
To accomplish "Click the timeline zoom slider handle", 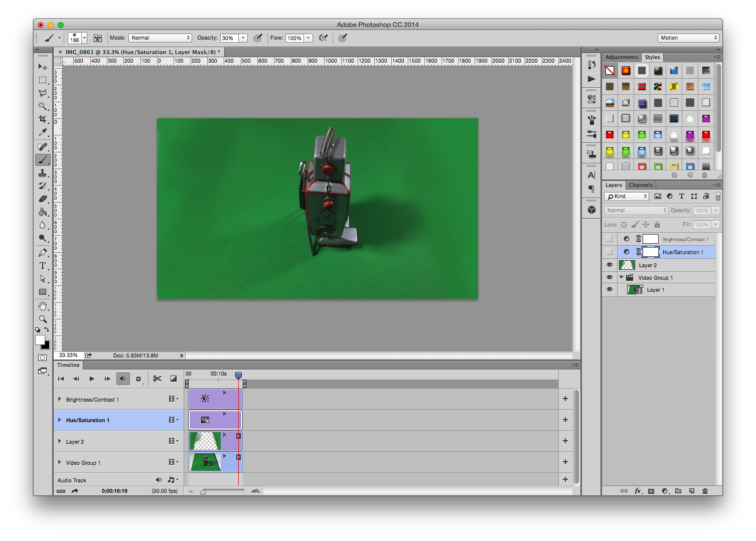I will [x=203, y=492].
